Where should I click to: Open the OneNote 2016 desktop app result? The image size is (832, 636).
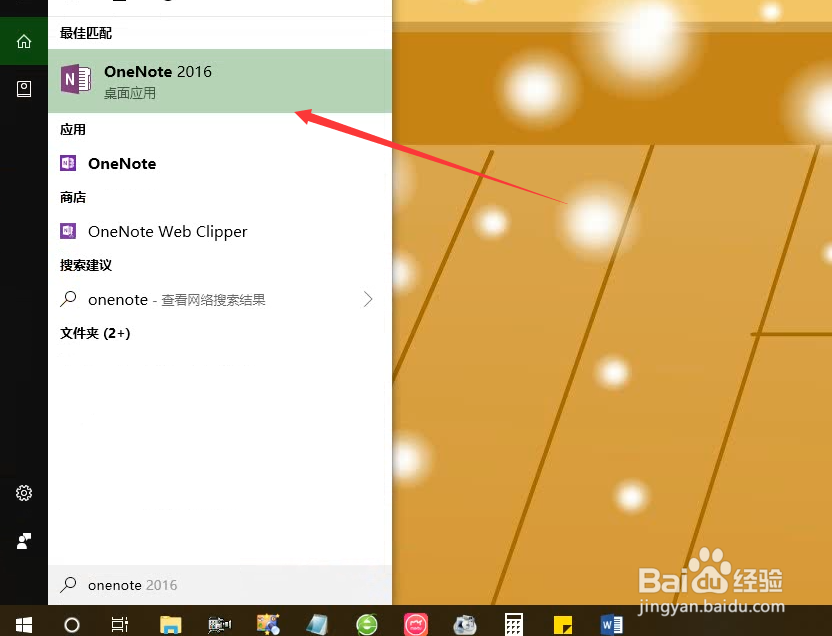click(x=220, y=81)
